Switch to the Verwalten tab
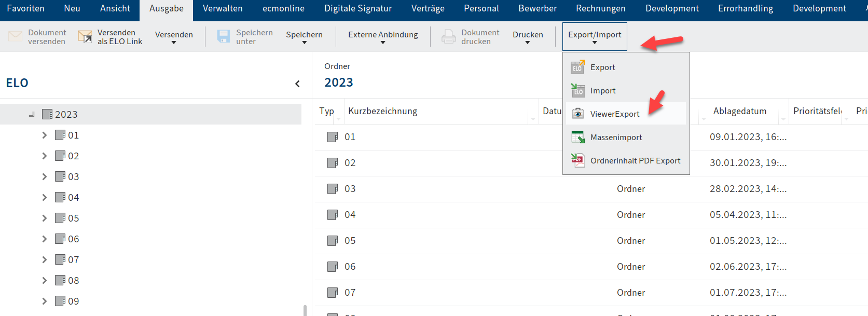This screenshot has width=868, height=316. [x=223, y=8]
